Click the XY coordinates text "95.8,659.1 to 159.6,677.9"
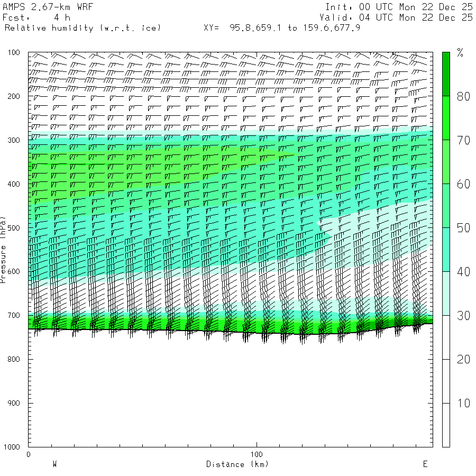Screen dimensions: 476x476 coord(295,28)
